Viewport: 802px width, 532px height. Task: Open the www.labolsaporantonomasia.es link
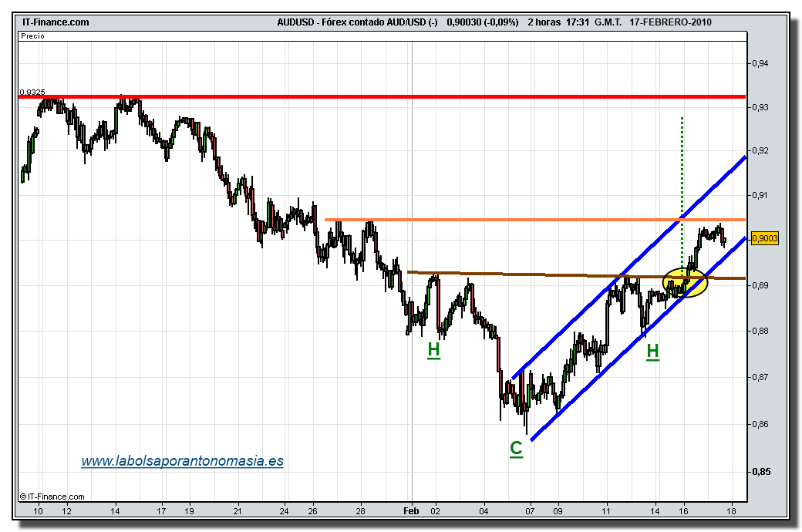[182, 461]
